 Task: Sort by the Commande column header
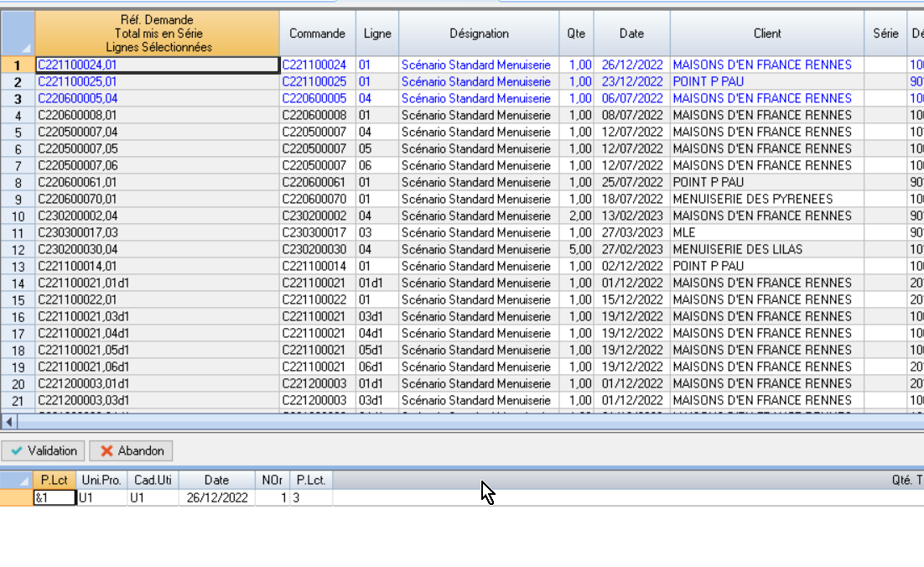[x=317, y=34]
